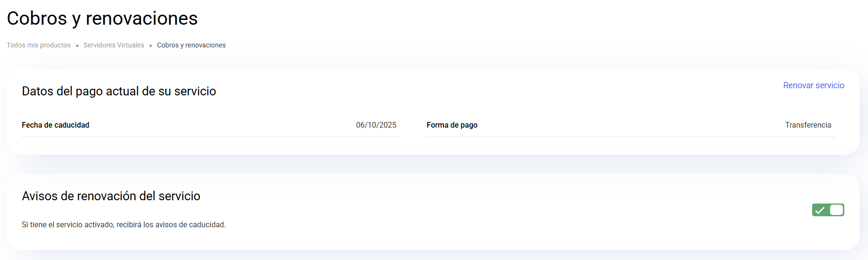Image resolution: width=868 pixels, height=260 pixels.
Task: Click the expiry date 06/10/2025
Action: [x=376, y=125]
